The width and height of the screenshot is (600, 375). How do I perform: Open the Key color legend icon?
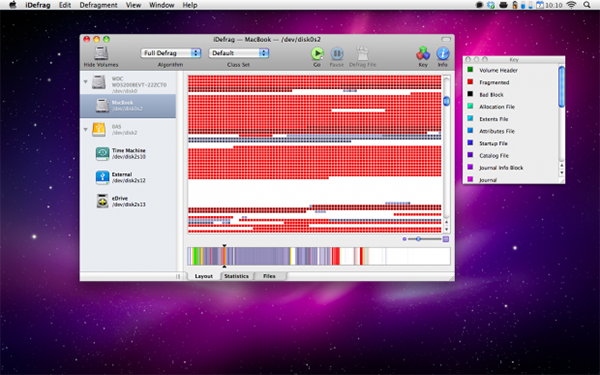[423, 54]
